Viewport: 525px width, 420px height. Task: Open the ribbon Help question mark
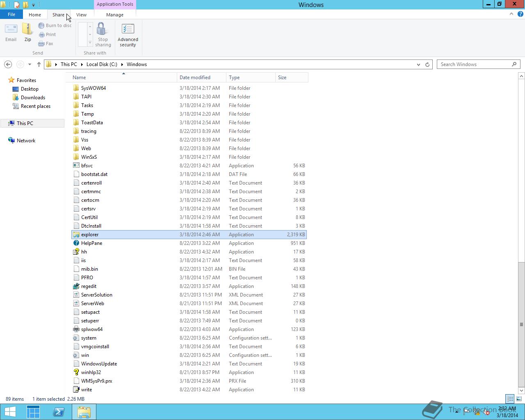[x=520, y=14]
